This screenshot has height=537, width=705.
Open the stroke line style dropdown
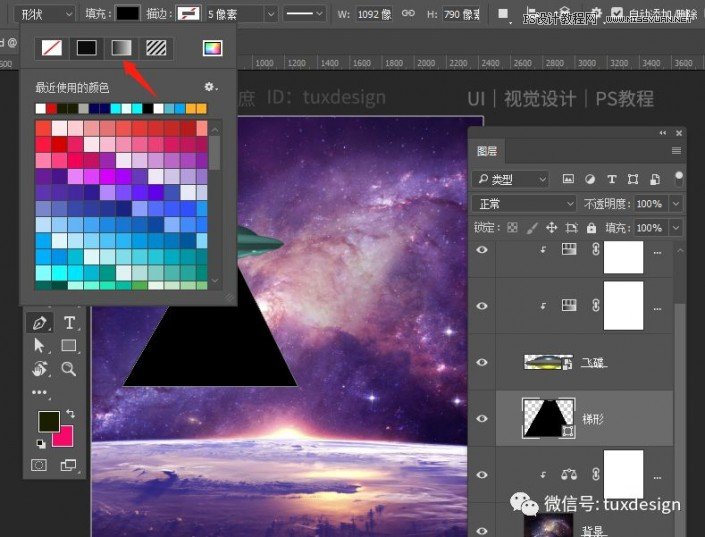[304, 14]
